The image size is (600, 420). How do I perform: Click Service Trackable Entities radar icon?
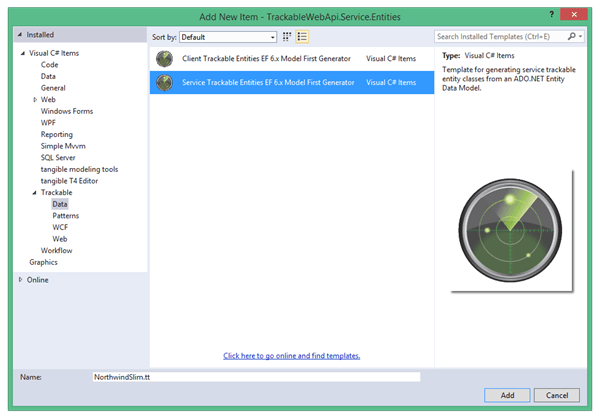pyautogui.click(x=165, y=83)
